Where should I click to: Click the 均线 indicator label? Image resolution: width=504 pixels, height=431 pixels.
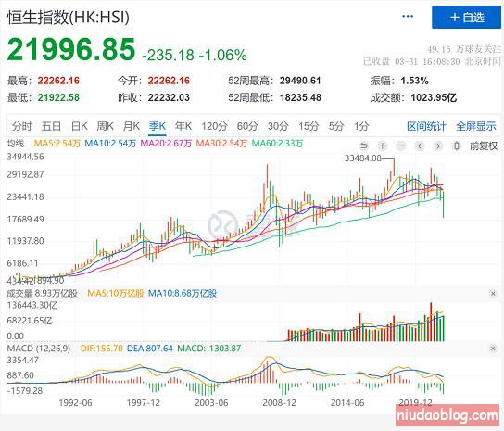tap(16, 143)
